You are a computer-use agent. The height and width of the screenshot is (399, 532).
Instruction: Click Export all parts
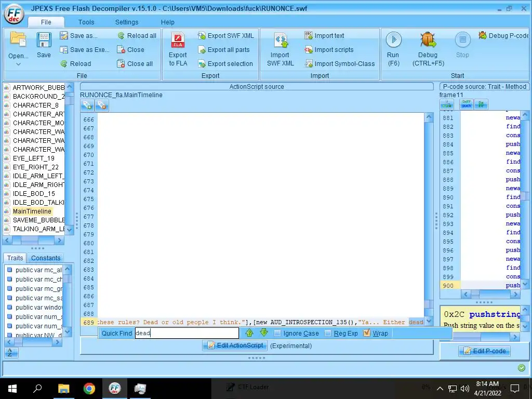(x=223, y=49)
